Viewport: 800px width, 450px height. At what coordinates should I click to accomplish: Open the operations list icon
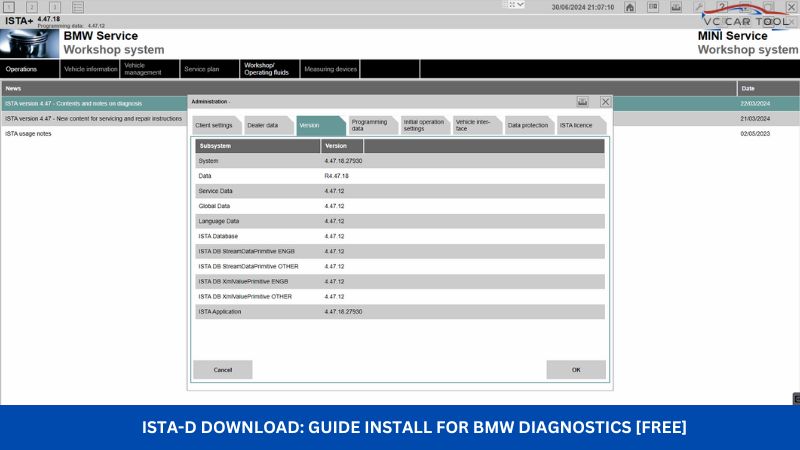[78, 7]
